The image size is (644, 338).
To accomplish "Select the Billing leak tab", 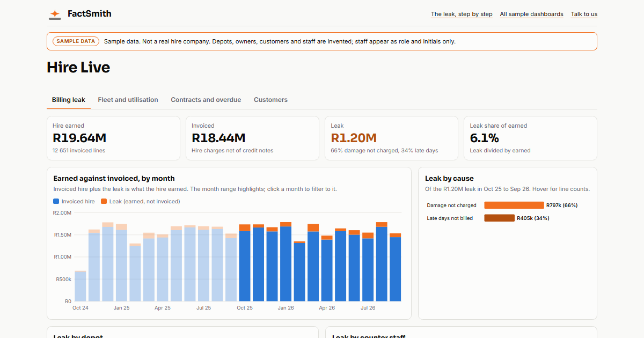I will pyautogui.click(x=69, y=100).
